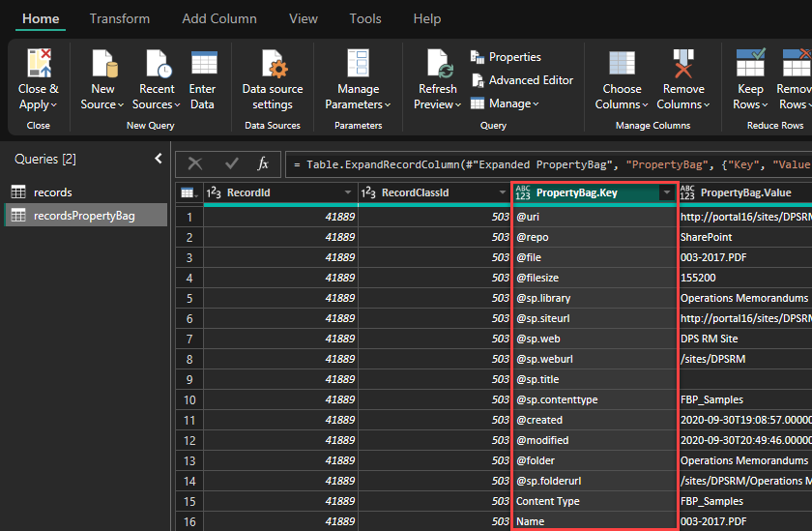This screenshot has height=531, width=812.
Task: Click the Remove Columns icon
Action: (683, 64)
